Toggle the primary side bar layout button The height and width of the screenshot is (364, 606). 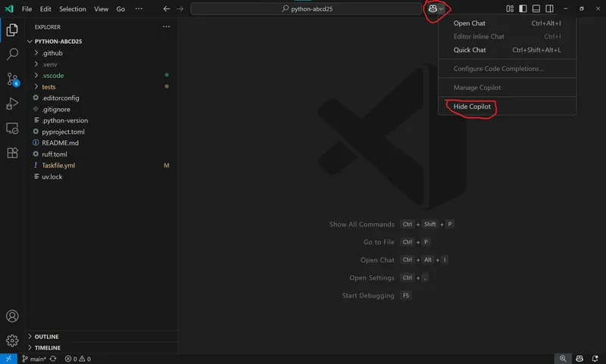click(x=523, y=8)
